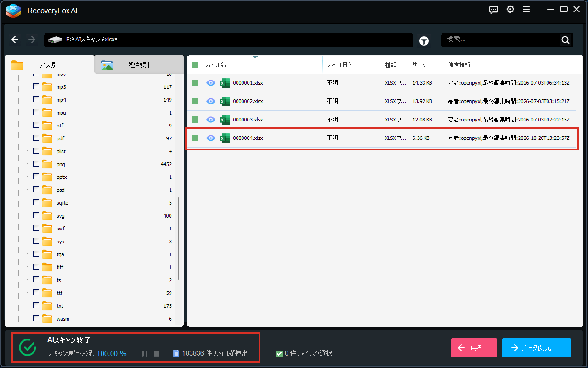Switch to the 種類別 tab
588x368 pixels.
139,65
